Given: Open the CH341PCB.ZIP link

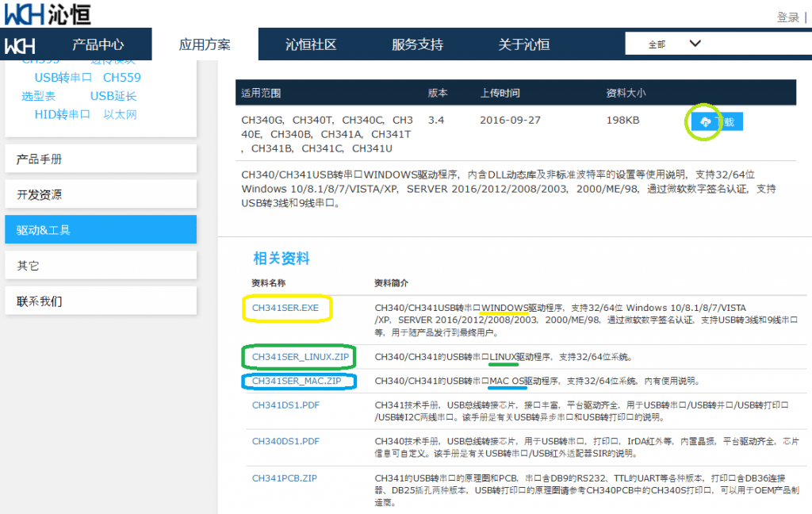Looking at the screenshot, I should tap(284, 478).
